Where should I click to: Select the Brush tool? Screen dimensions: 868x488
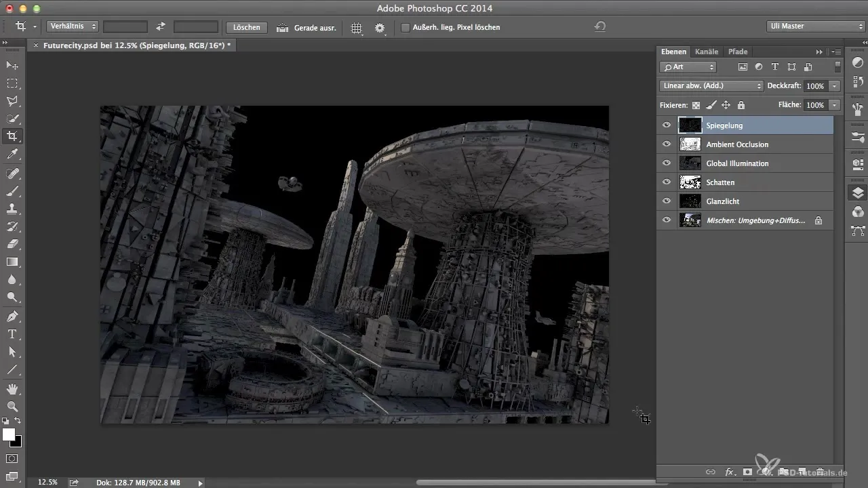(x=12, y=191)
